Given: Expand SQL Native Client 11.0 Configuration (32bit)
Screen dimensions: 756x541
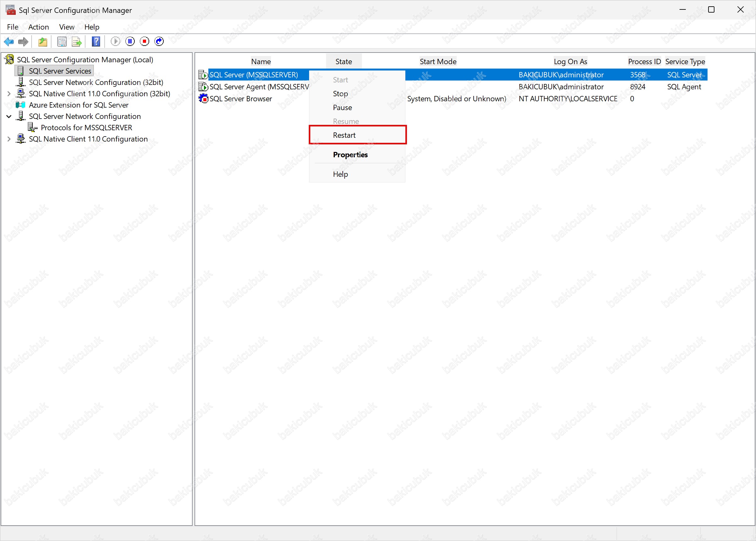Looking at the screenshot, I should (x=9, y=94).
